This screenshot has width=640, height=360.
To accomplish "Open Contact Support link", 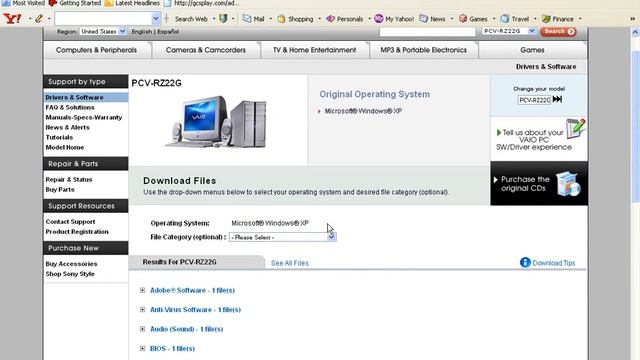I will click(x=70, y=222).
